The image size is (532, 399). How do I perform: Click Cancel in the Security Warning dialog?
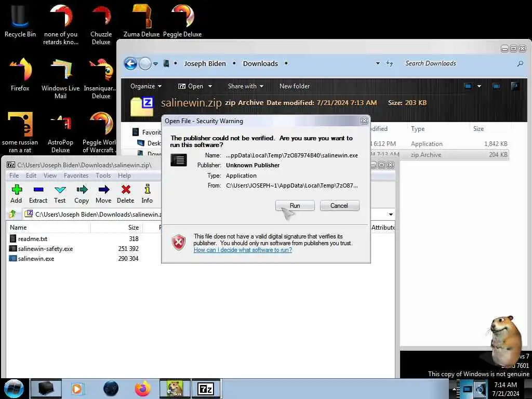[339, 206]
